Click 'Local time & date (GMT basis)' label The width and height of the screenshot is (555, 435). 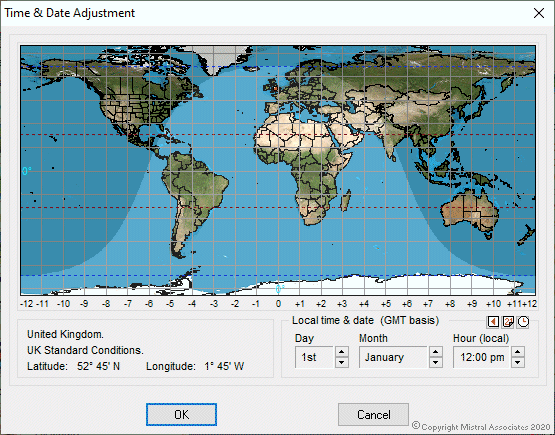(365, 320)
